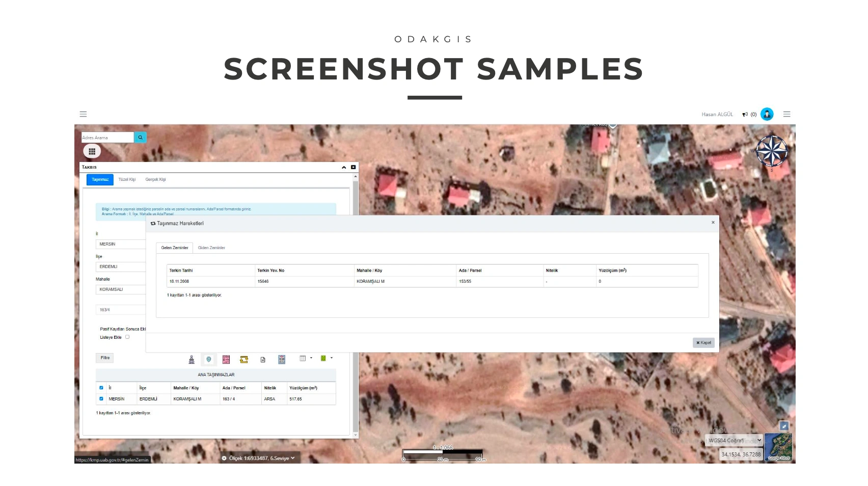Click the yellow transfer arrows icon

[244, 360]
